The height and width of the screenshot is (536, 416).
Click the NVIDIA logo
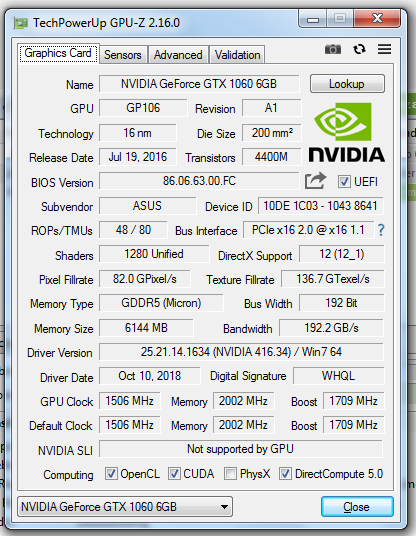[347, 132]
